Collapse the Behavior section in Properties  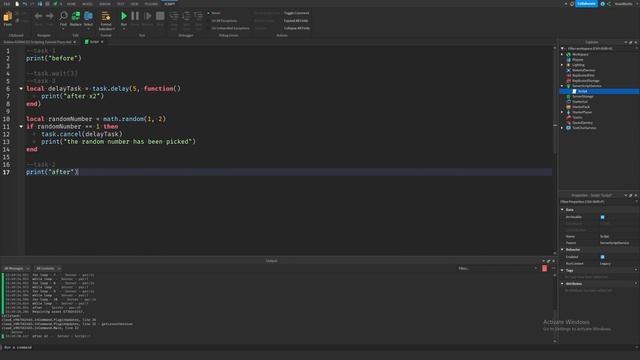click(x=562, y=249)
